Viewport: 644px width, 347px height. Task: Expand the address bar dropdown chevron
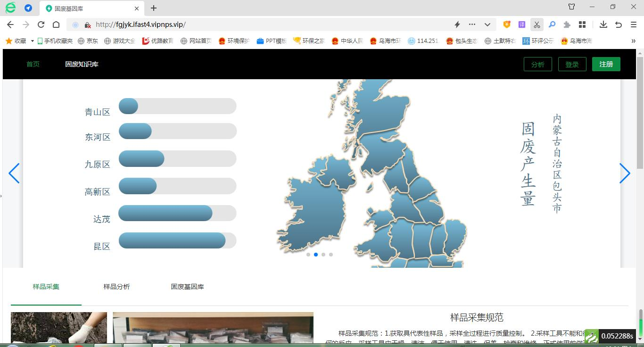click(x=487, y=25)
